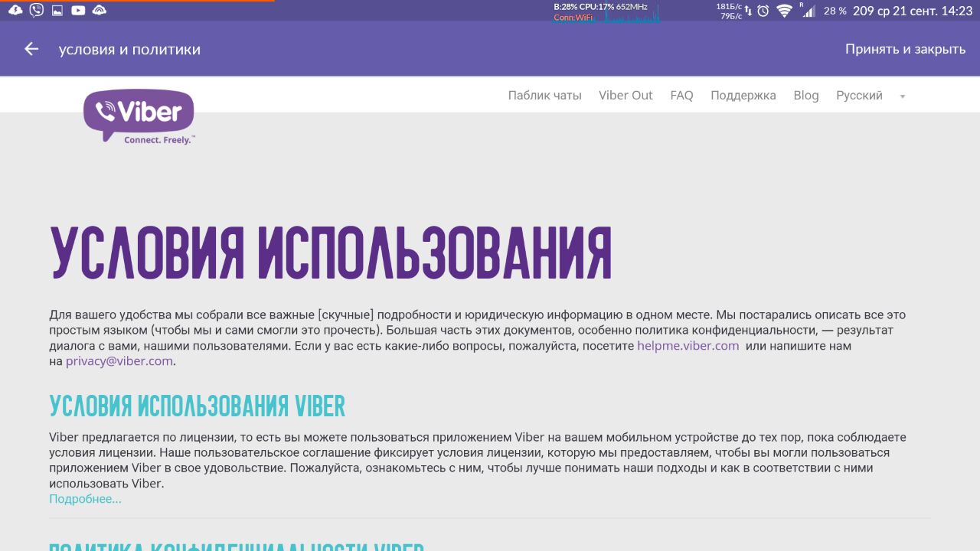This screenshot has width=980, height=551.
Task: Tap the back arrow in the header
Action: click(31, 49)
